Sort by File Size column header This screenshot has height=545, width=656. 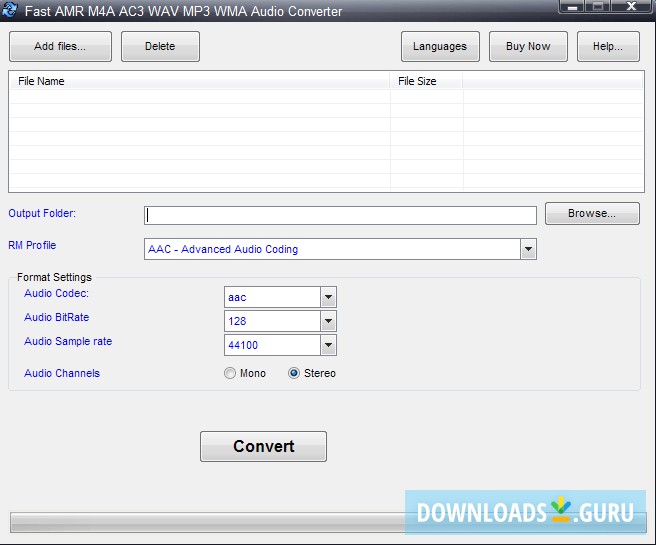click(426, 81)
